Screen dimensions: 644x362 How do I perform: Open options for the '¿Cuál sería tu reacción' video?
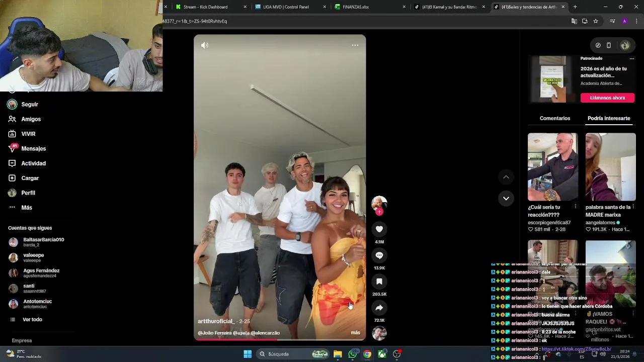tap(576, 207)
